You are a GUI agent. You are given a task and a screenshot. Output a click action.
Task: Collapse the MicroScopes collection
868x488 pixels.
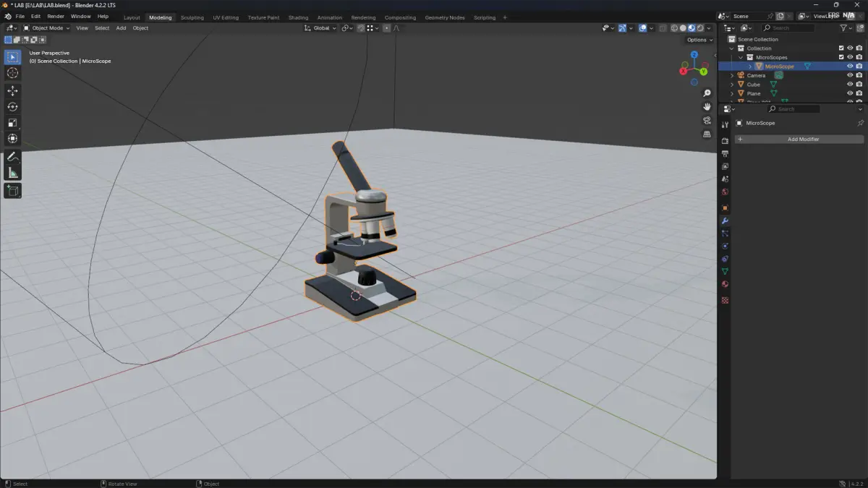[x=741, y=57]
